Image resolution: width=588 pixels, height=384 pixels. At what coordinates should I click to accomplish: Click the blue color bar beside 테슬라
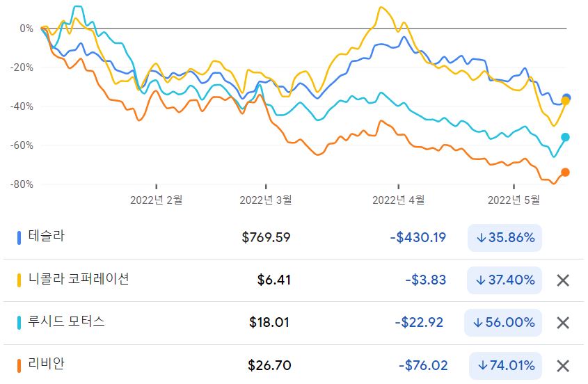(x=19, y=237)
